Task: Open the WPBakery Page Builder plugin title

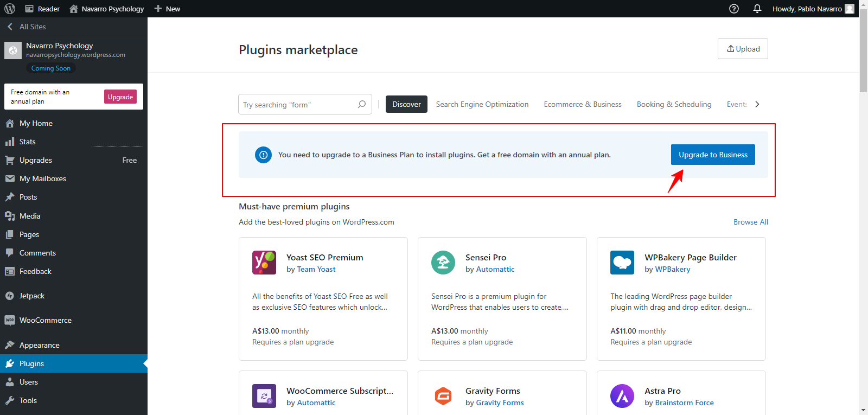Action: (691, 257)
